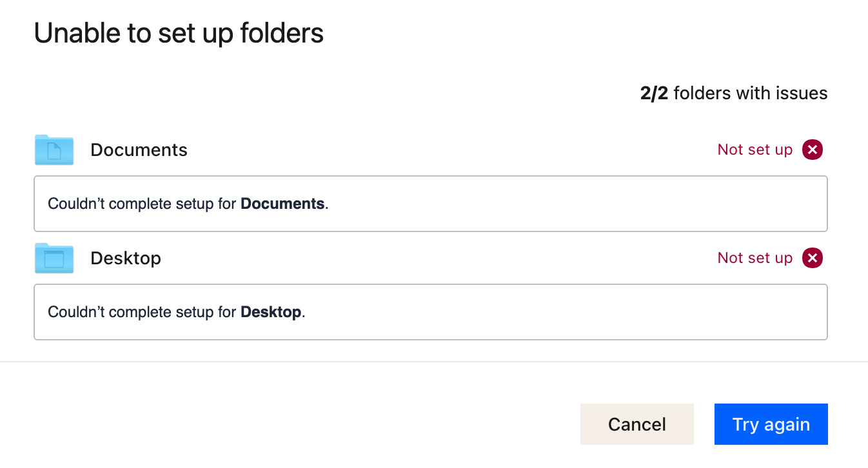This screenshot has width=868, height=468.
Task: Click the red X badge next to Desktop status
Action: pyautogui.click(x=813, y=258)
